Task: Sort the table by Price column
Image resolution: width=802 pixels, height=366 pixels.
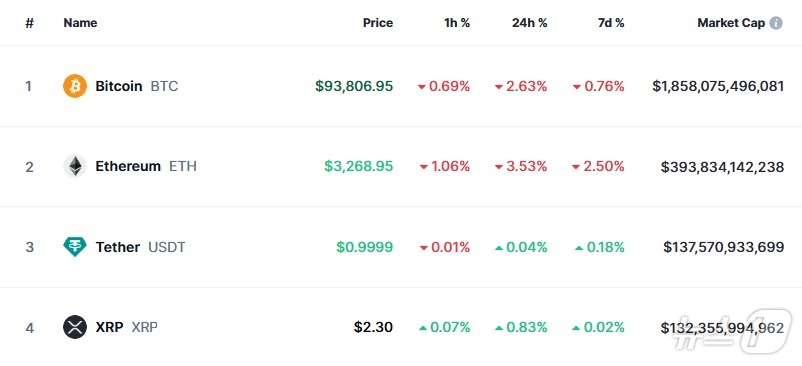Action: pos(378,23)
